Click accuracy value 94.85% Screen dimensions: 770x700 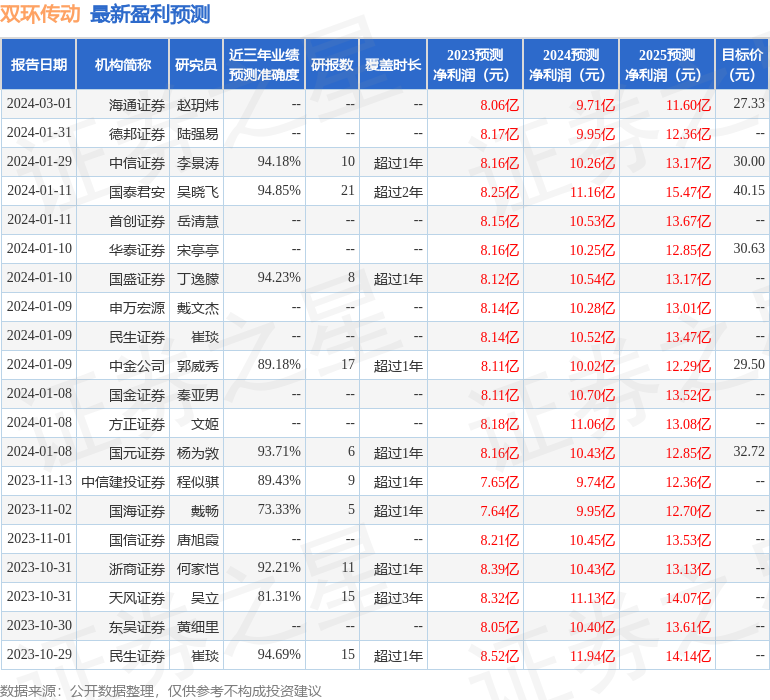coord(279,191)
